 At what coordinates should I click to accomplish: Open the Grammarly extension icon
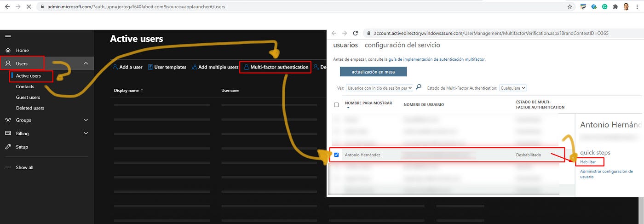pyautogui.click(x=604, y=7)
